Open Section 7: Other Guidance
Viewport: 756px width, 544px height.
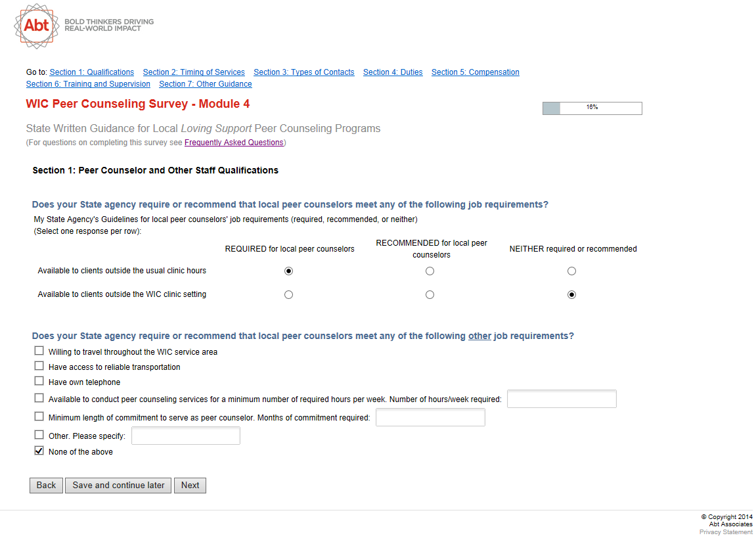pyautogui.click(x=206, y=84)
